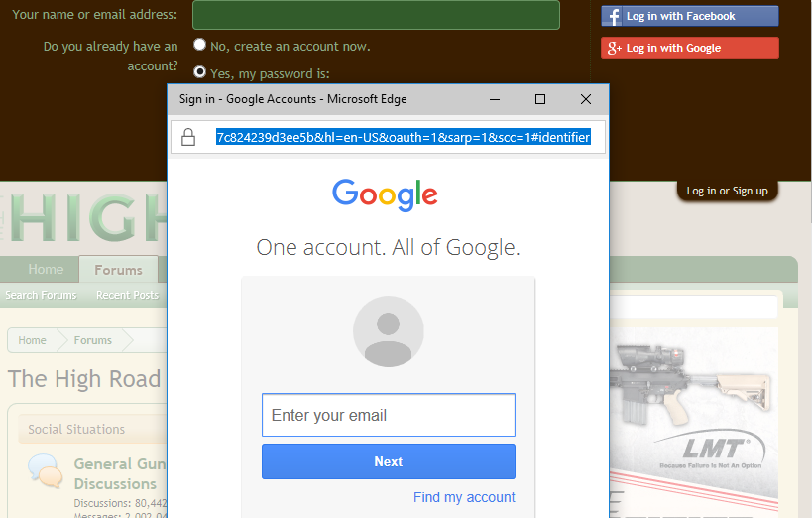Focus the 'Your name or email address' field
Viewport: 812px width, 518px height.
pos(376,15)
